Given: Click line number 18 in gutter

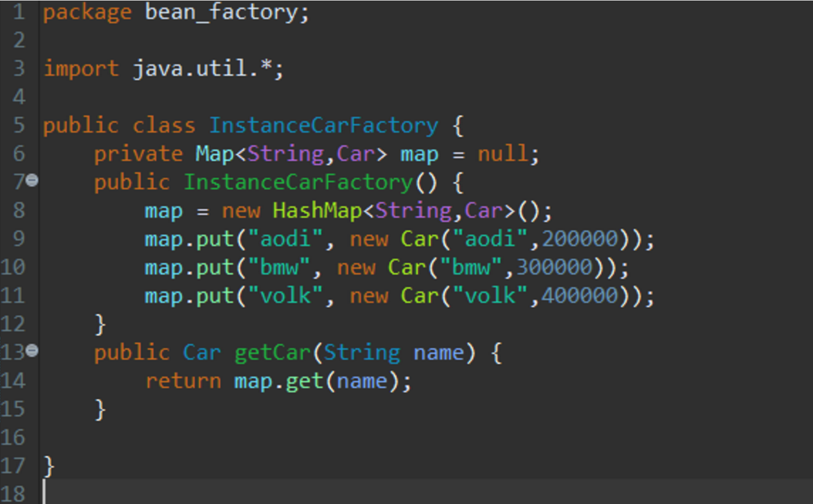Looking at the screenshot, I should [13, 494].
